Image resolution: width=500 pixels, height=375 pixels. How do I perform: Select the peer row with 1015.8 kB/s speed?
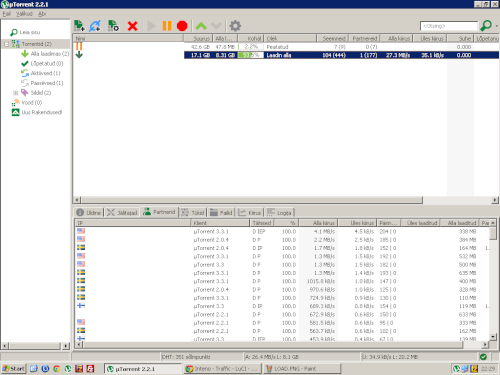click(283, 281)
